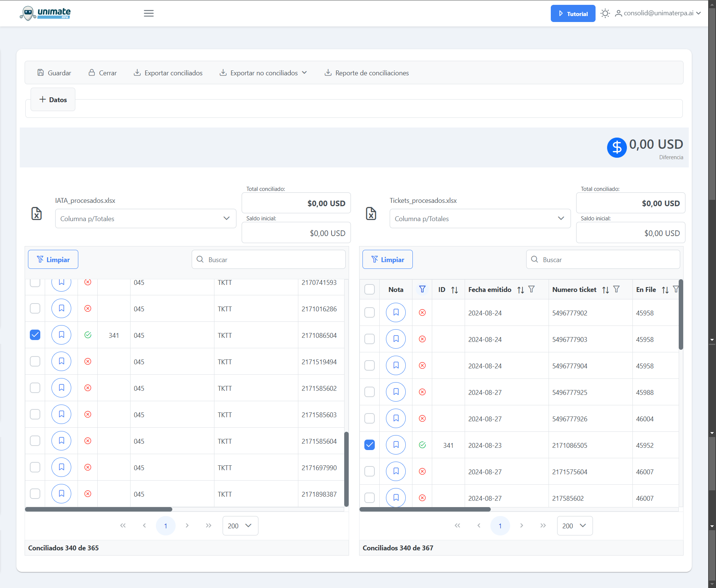Click green reconciled status icon for 2171086505
716x588 pixels.
(x=423, y=445)
